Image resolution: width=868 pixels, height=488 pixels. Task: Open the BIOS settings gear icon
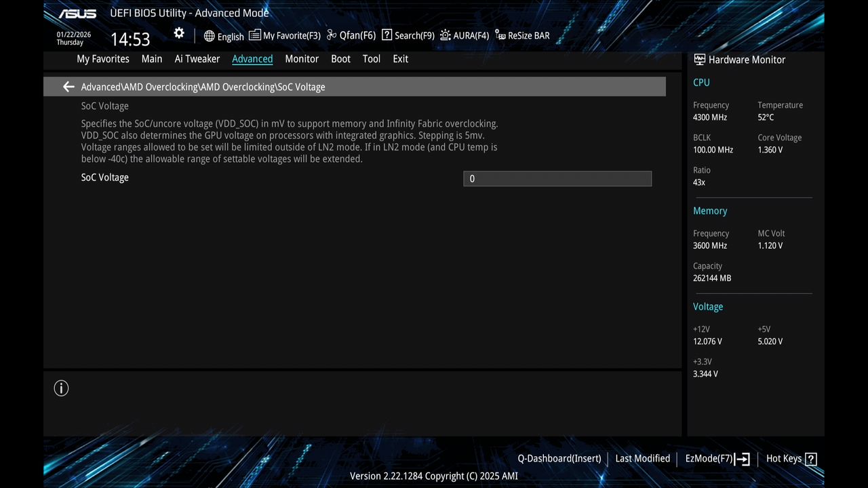click(178, 33)
